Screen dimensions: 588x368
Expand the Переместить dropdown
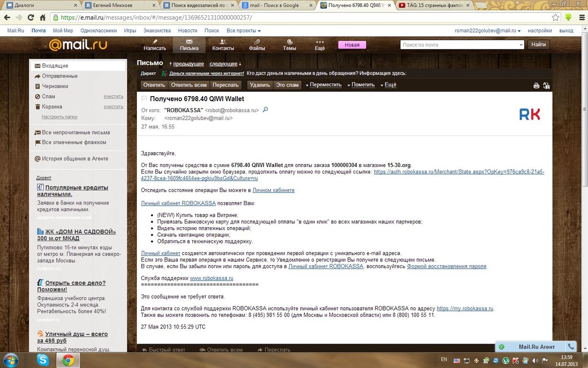[x=324, y=85]
